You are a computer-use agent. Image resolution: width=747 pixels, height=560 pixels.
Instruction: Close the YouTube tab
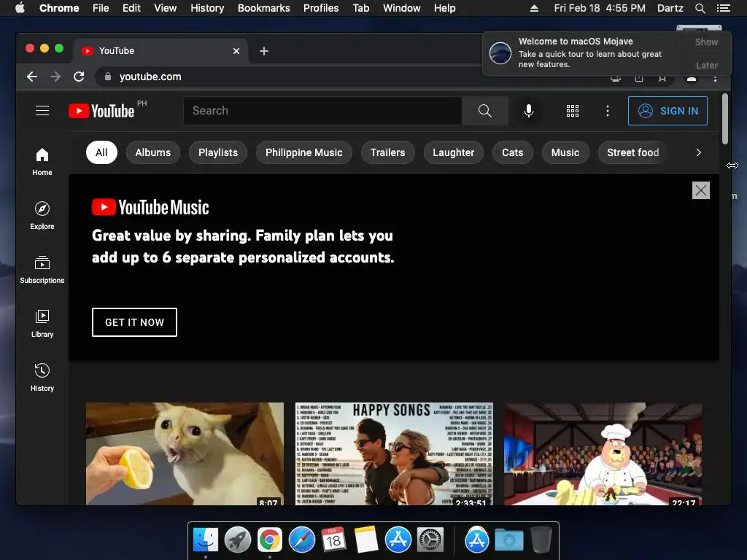click(236, 51)
